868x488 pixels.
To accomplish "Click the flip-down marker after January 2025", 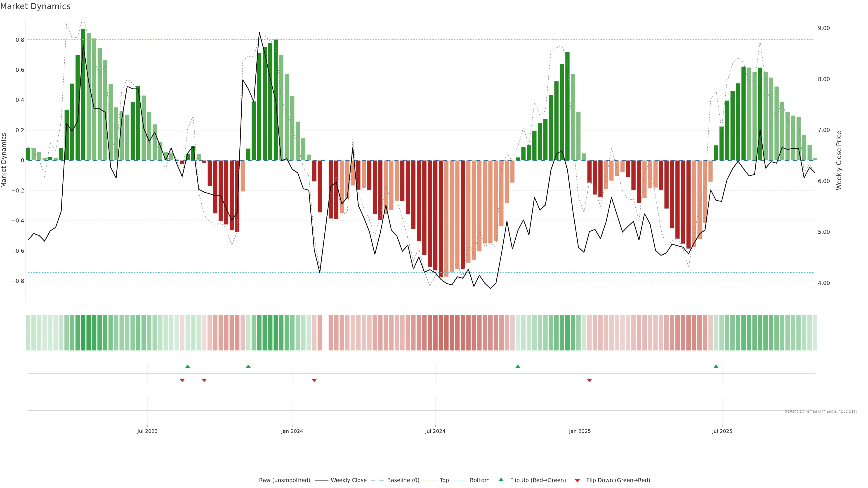I will tap(589, 380).
